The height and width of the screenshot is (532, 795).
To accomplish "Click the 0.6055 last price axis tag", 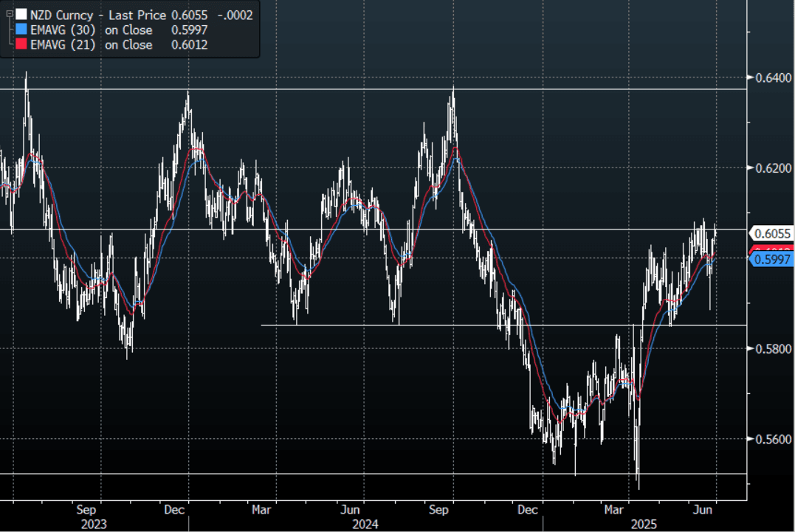I will [x=772, y=233].
